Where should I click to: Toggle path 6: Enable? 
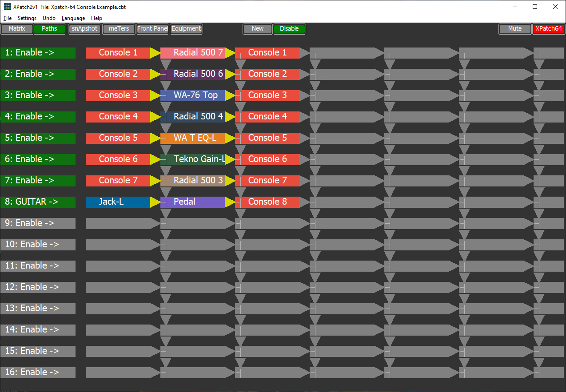[38, 159]
